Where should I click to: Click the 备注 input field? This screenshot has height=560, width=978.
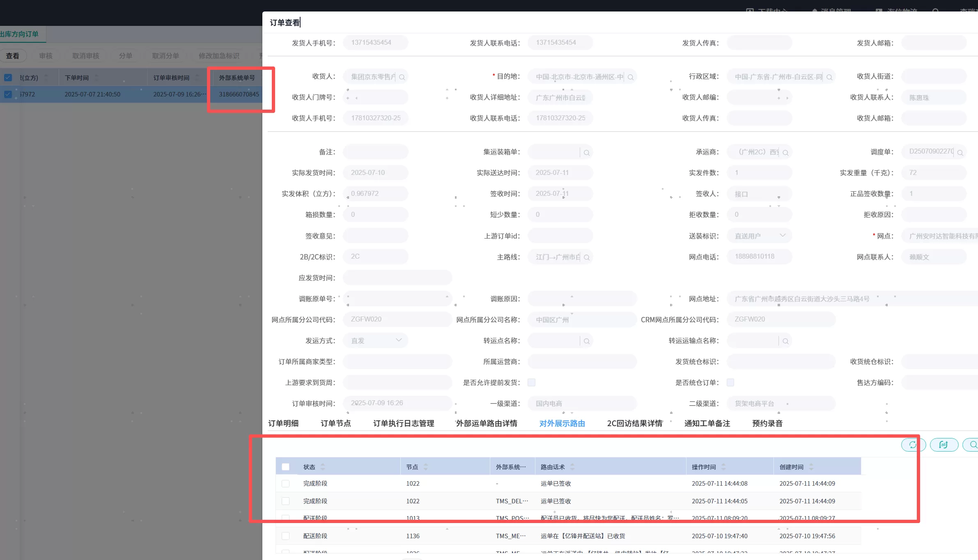click(x=375, y=152)
